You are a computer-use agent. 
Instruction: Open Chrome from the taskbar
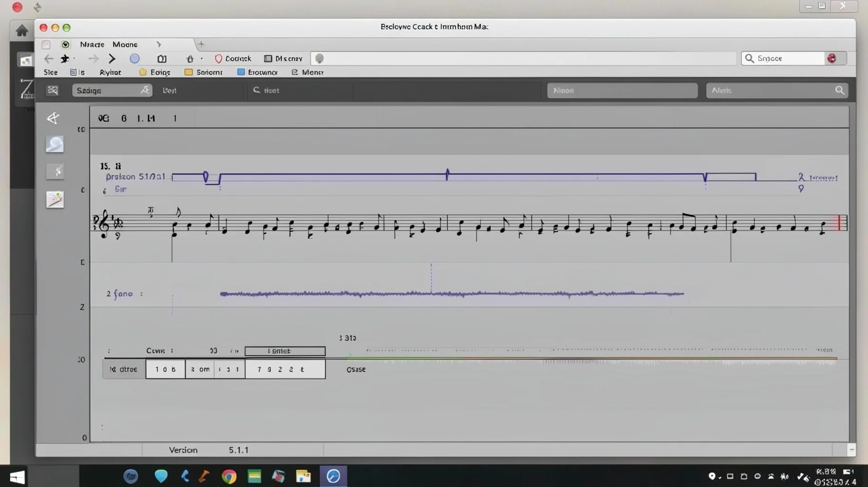(x=229, y=476)
